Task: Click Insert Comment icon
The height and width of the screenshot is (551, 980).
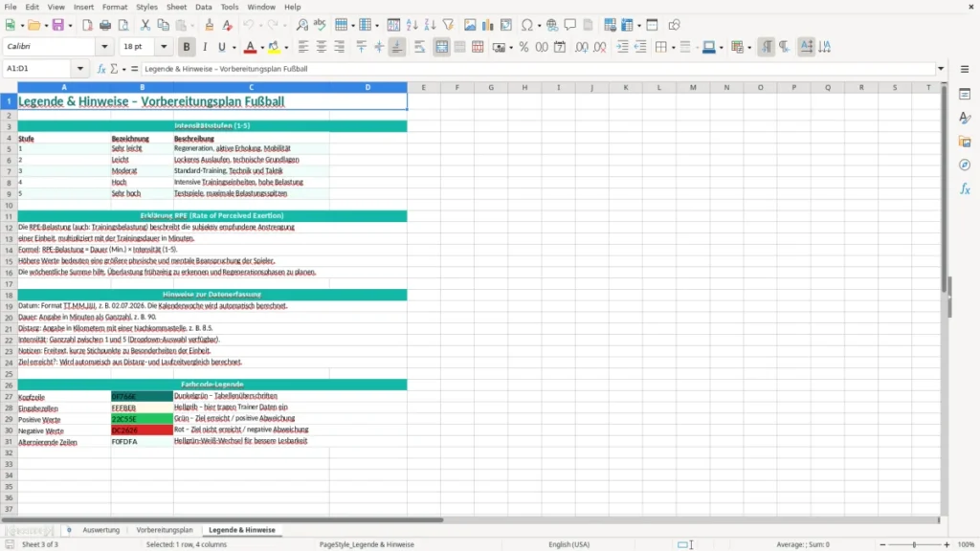Action: [570, 25]
